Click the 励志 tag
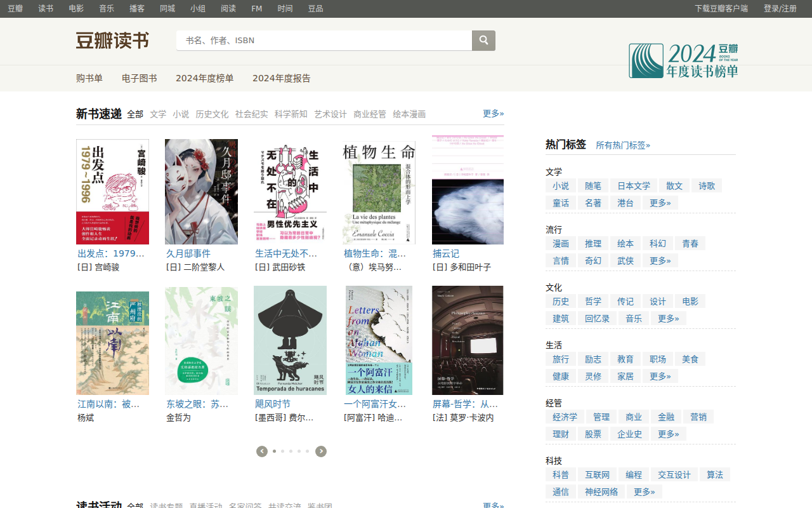Image resolution: width=812 pixels, height=508 pixels. 593,359
